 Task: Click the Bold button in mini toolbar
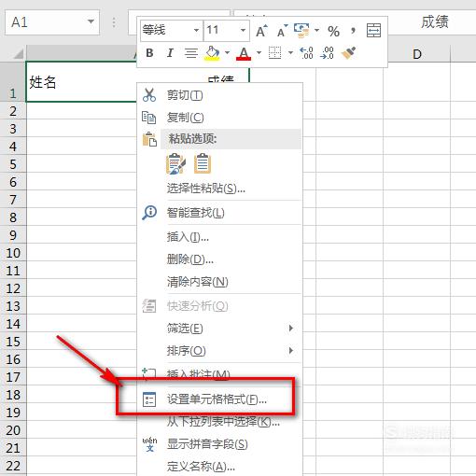point(149,53)
